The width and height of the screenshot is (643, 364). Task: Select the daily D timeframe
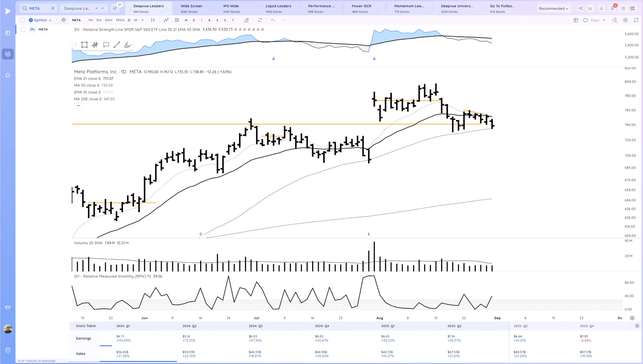click(x=129, y=20)
